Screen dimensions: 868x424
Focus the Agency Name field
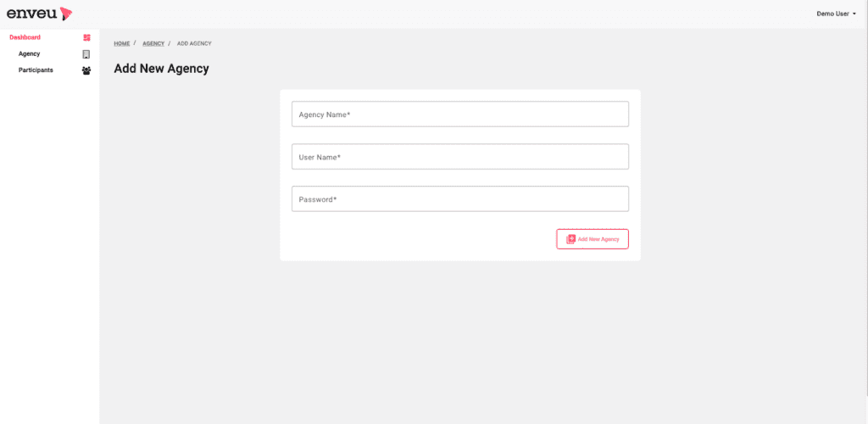[x=460, y=114]
